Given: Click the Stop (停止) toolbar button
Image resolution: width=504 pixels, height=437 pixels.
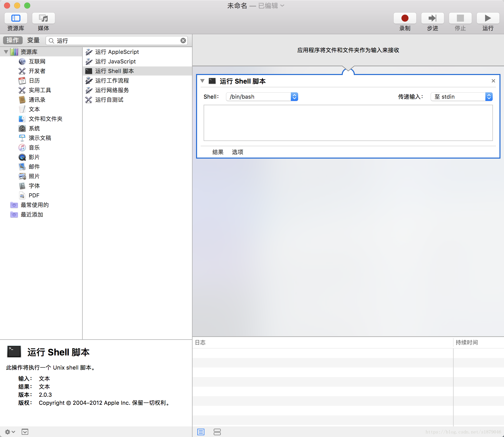Looking at the screenshot, I should pos(460,18).
